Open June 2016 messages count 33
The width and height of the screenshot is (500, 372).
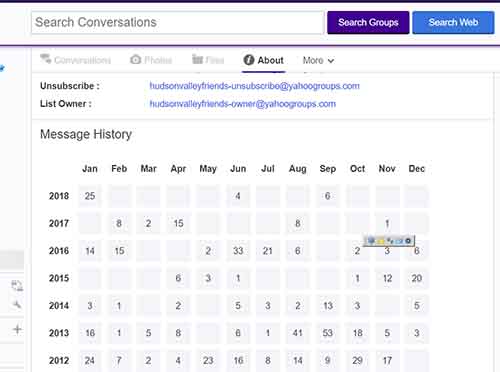(x=238, y=251)
